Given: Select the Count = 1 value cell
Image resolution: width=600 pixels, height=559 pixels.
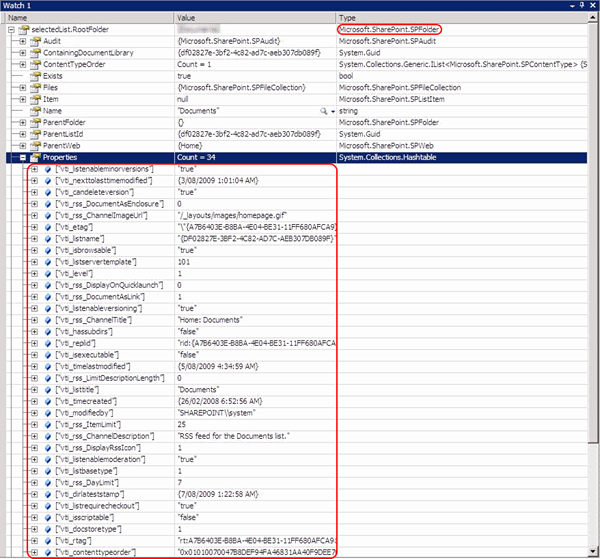Looking at the screenshot, I should [255, 64].
